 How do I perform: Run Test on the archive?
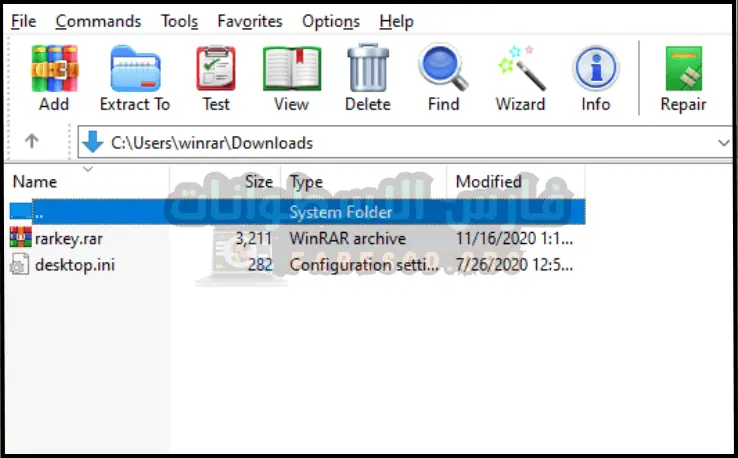(215, 70)
